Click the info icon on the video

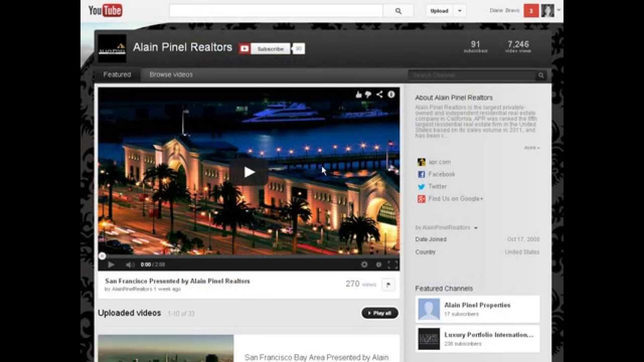point(391,95)
